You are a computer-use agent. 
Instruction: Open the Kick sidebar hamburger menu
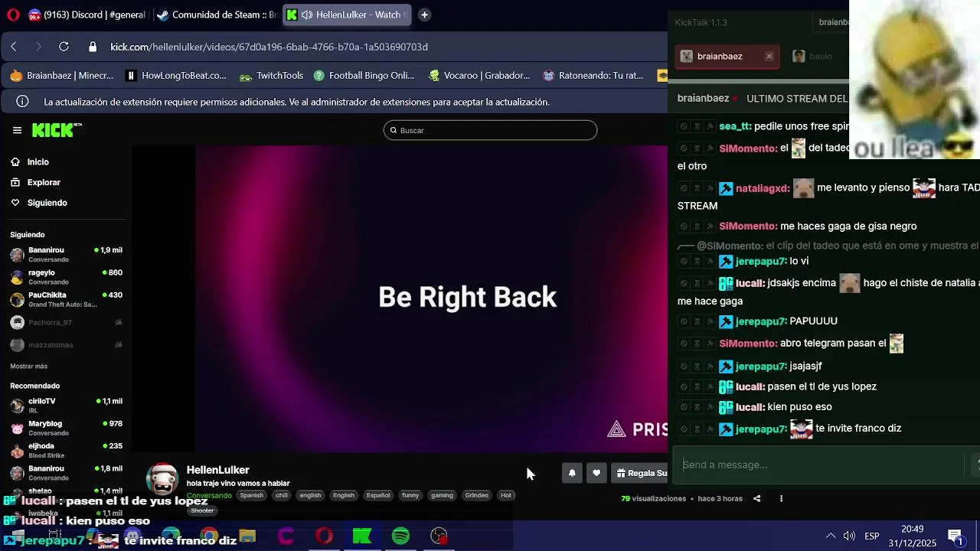pos(17,130)
